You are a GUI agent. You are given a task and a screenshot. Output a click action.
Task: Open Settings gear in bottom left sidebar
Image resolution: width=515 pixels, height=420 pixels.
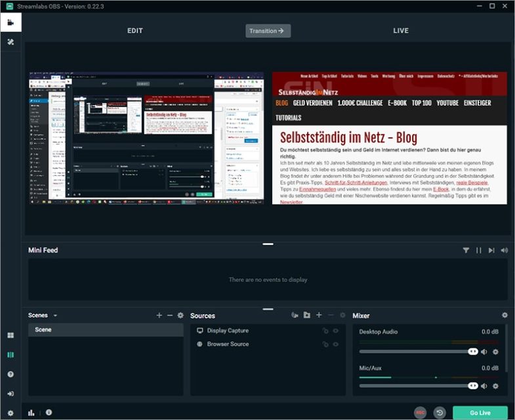tap(10, 413)
